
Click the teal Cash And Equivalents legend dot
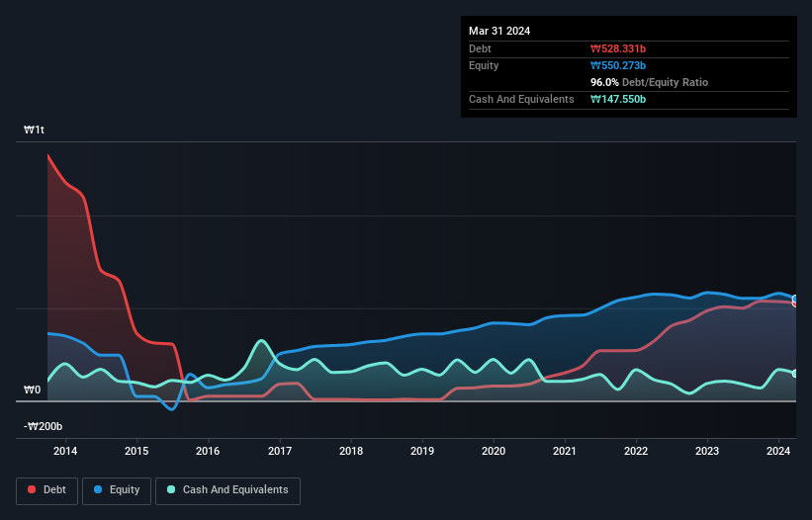point(171,489)
